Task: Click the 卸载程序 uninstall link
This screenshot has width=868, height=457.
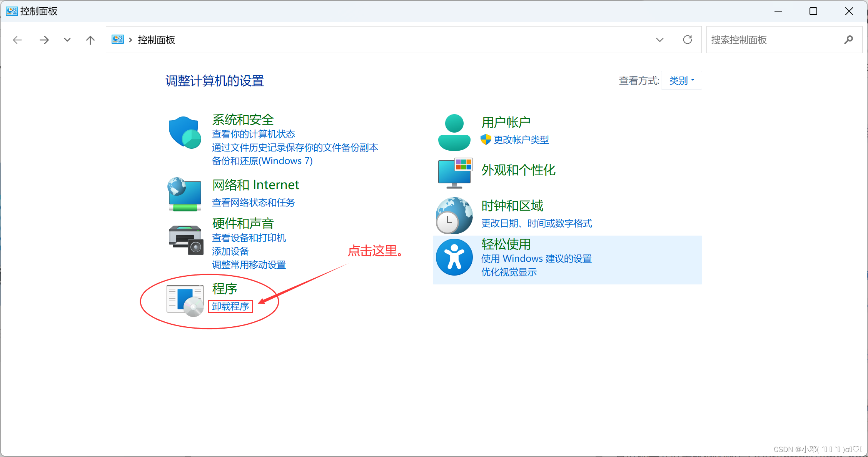Action: 230,306
